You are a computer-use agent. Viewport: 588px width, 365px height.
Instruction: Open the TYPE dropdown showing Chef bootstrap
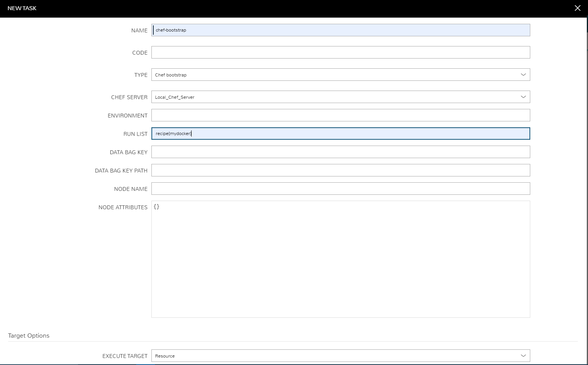(x=341, y=75)
